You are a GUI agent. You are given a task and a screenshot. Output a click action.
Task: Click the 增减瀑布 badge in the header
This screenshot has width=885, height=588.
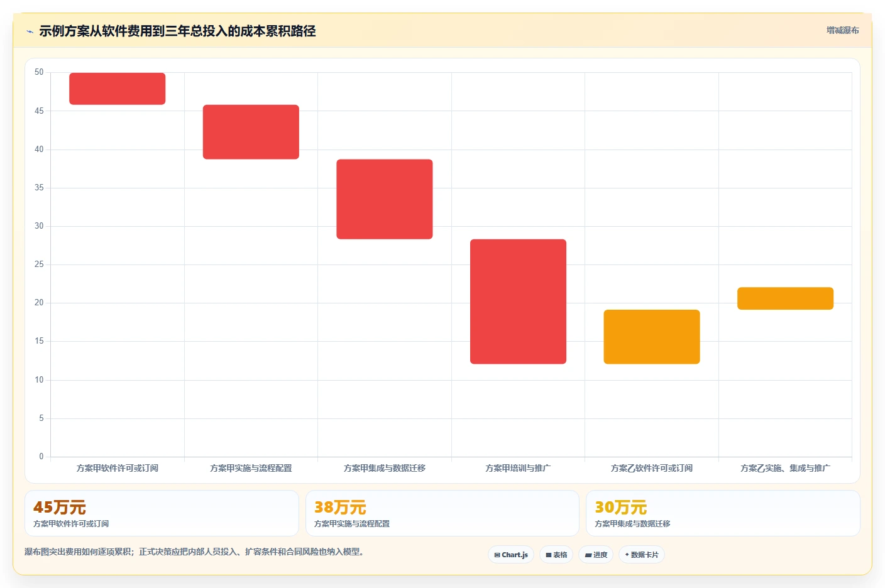pos(842,30)
